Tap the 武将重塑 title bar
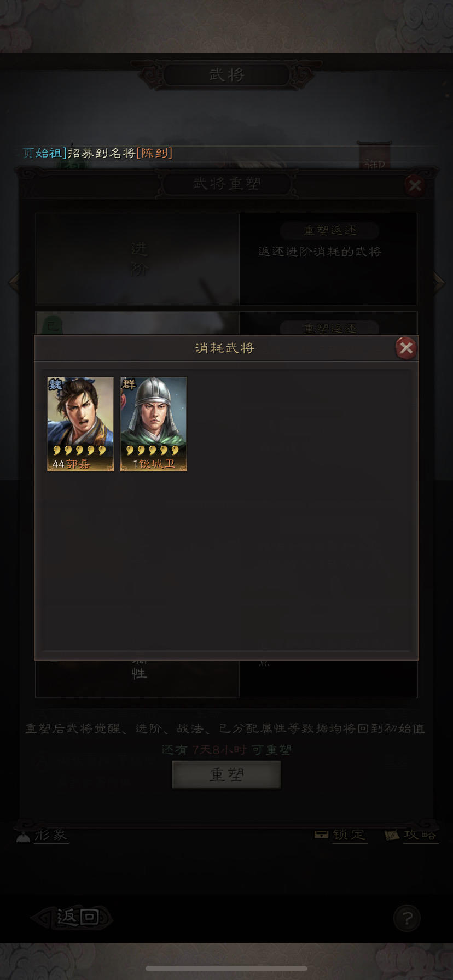 click(x=226, y=184)
